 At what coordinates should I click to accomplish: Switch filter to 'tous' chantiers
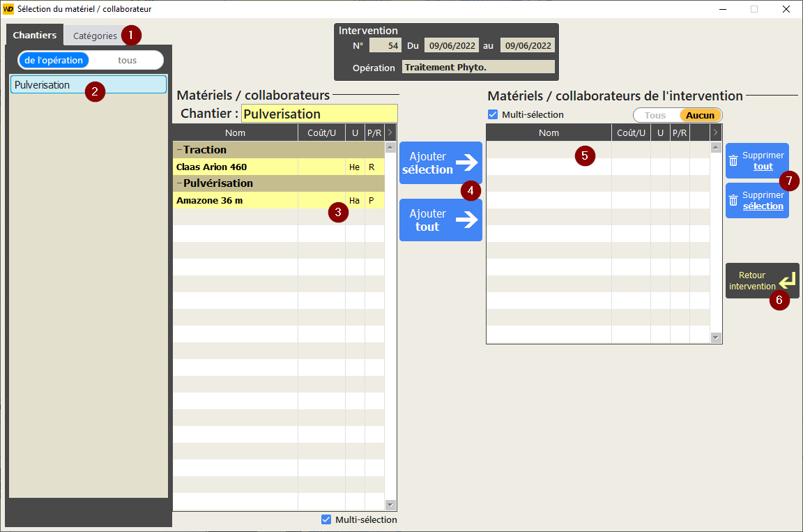tap(127, 61)
